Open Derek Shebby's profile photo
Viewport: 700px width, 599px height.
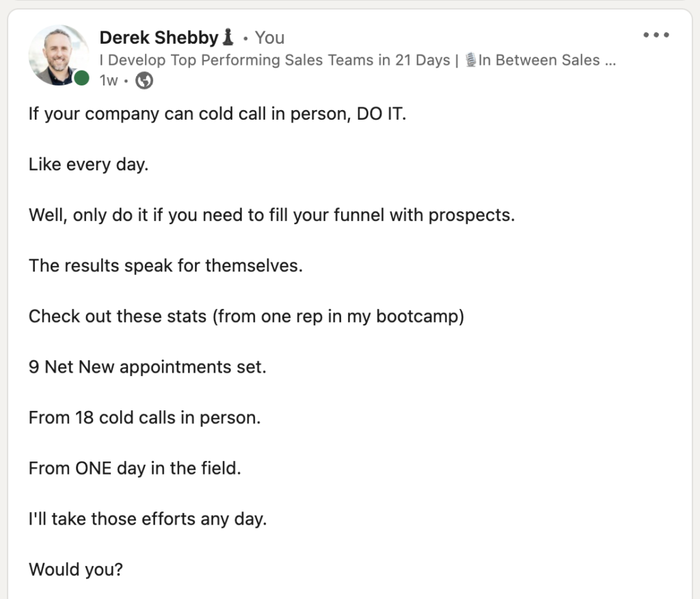(59, 55)
